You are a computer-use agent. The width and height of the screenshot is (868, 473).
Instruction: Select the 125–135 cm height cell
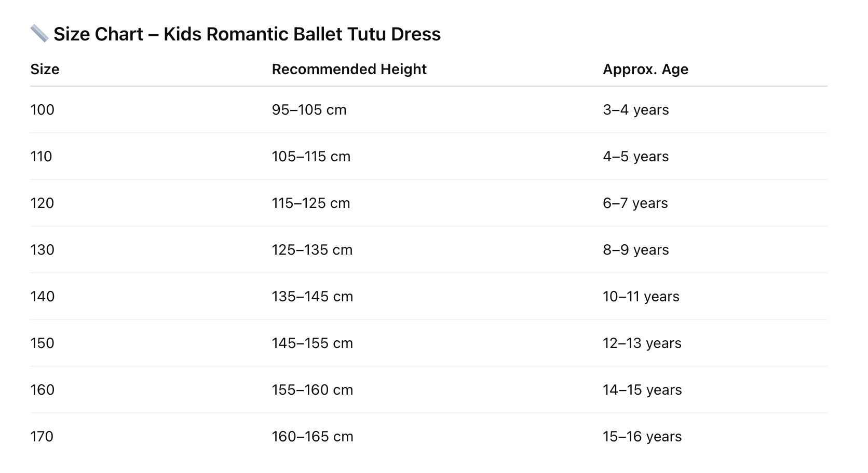coord(312,250)
